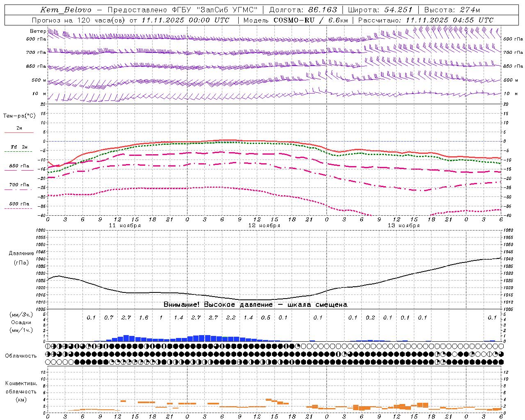Click the 12 ноября date label
Image resolution: width=525 pixels, height=420 pixels.
click(x=264, y=226)
